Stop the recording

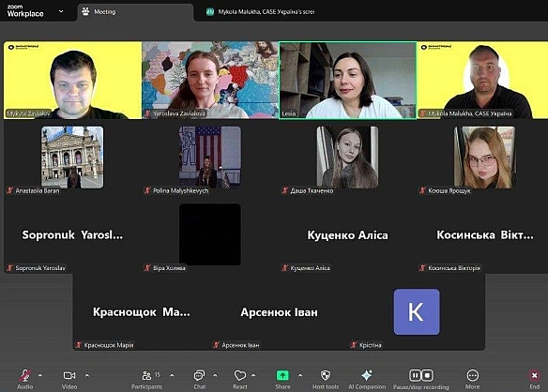[x=428, y=375]
